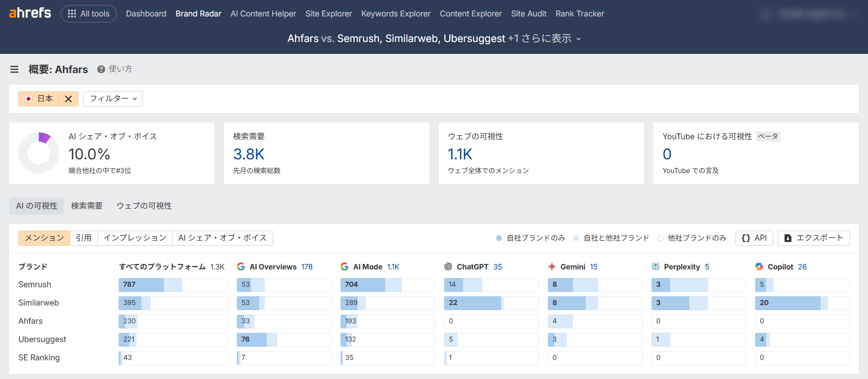The height and width of the screenshot is (379, 868).
Task: Click the 3.8K search demand value
Action: tap(249, 154)
